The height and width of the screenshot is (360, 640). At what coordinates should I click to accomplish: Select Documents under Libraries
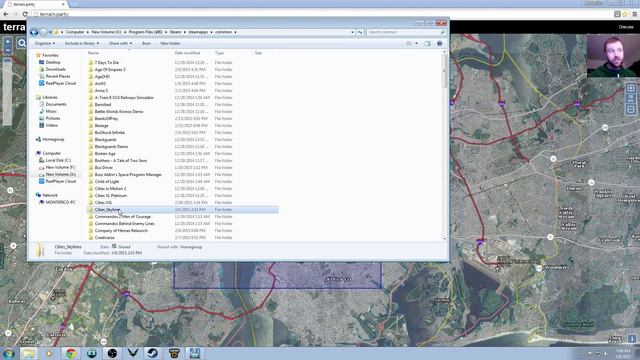coord(56,104)
